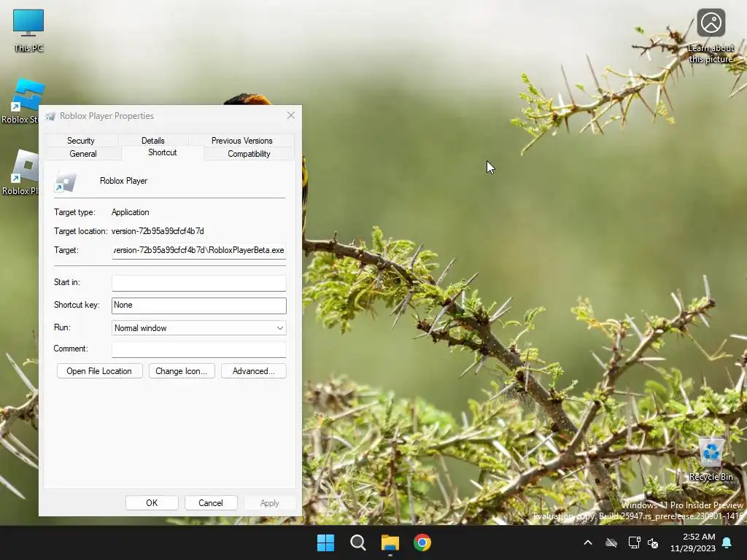Open the Windows Start menu

tap(326, 542)
